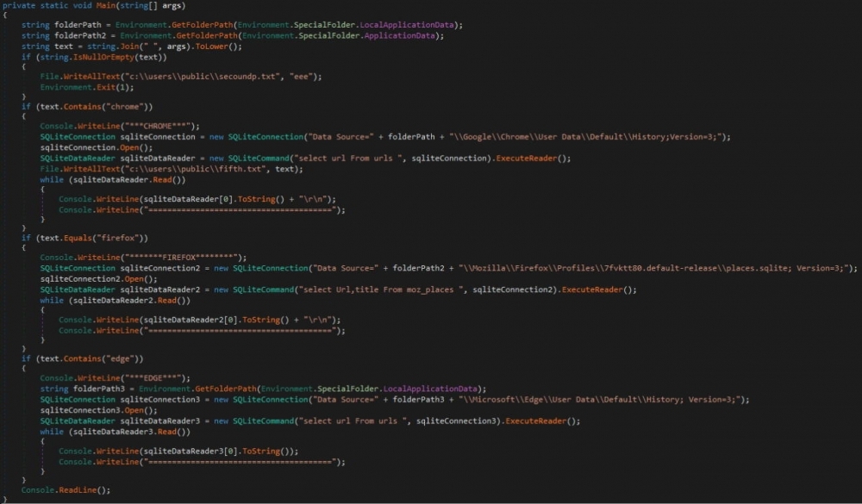This screenshot has width=862, height=504.
Task: Click the "Console.ReadLine();" statement
Action: click(66, 490)
